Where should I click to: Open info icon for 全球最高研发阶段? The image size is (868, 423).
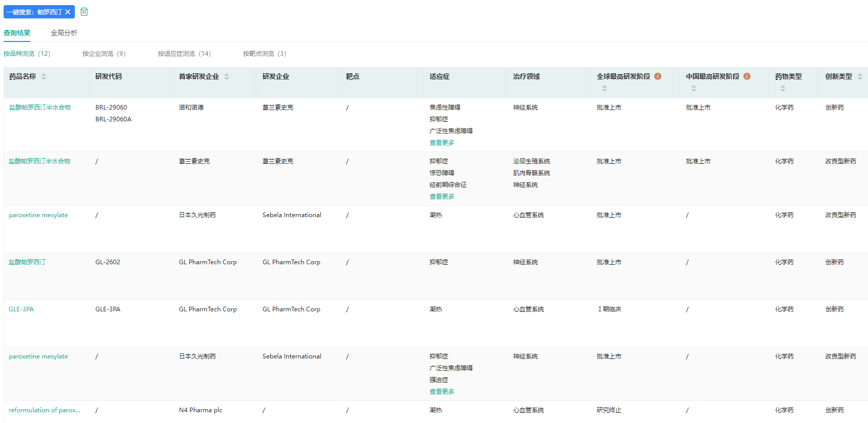coord(658,76)
